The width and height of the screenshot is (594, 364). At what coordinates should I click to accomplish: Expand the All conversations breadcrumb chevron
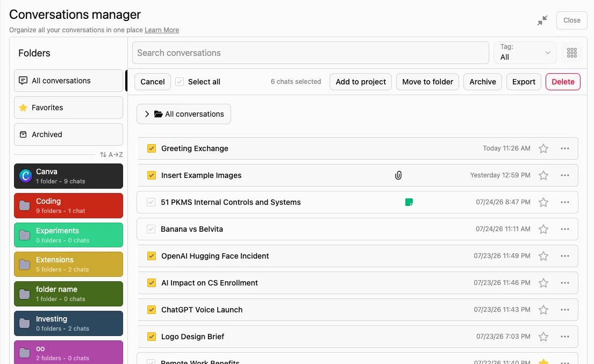click(147, 114)
